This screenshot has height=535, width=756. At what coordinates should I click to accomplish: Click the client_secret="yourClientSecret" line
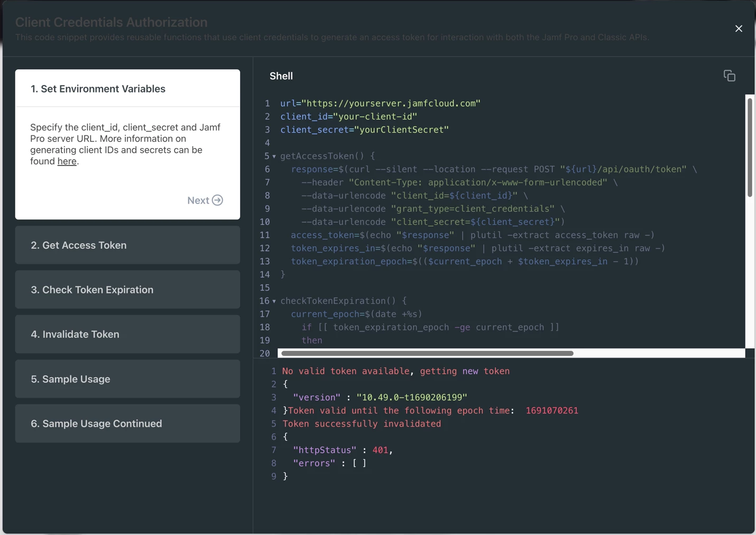(364, 130)
